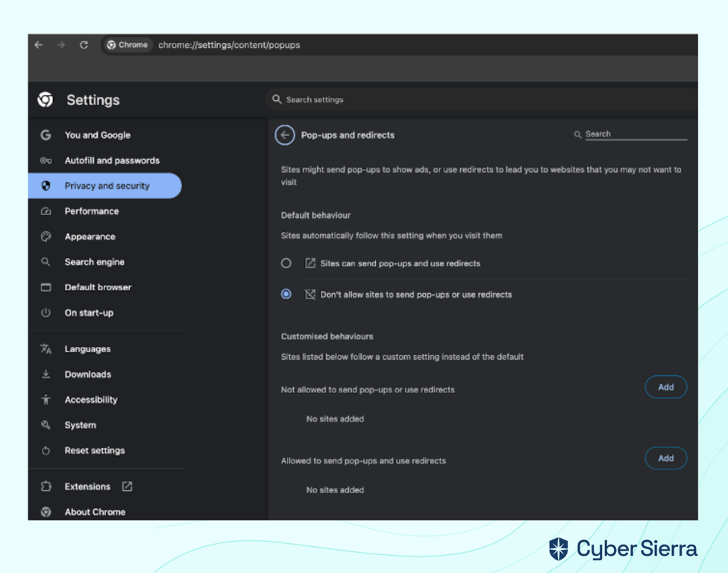728x573 pixels.
Task: Click the Chrome icon for About Chrome
Action: click(45, 512)
